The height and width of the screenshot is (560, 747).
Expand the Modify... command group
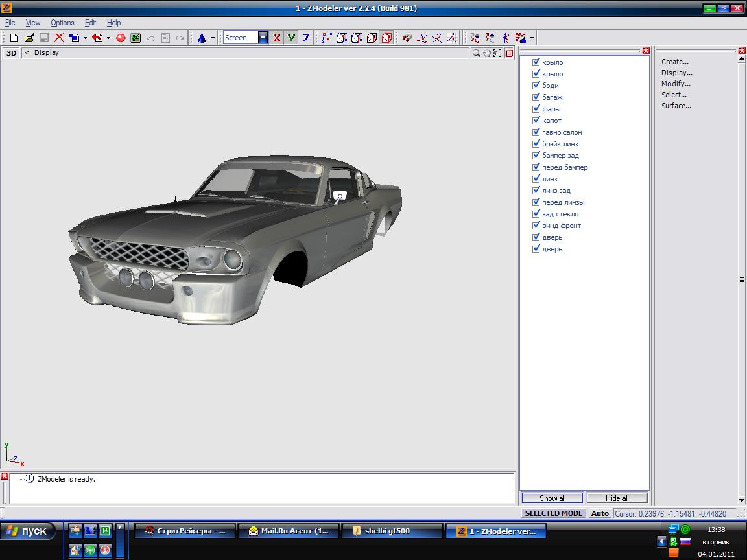point(676,84)
